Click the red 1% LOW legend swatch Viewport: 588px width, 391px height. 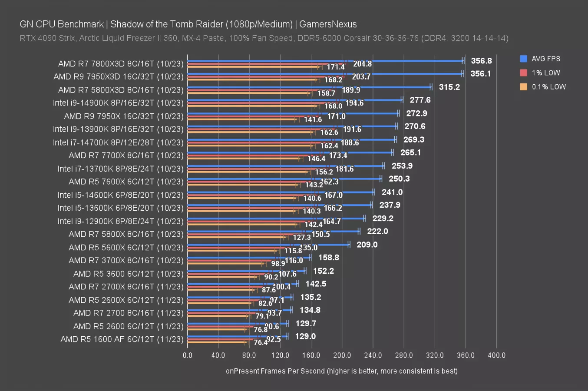[x=523, y=73]
